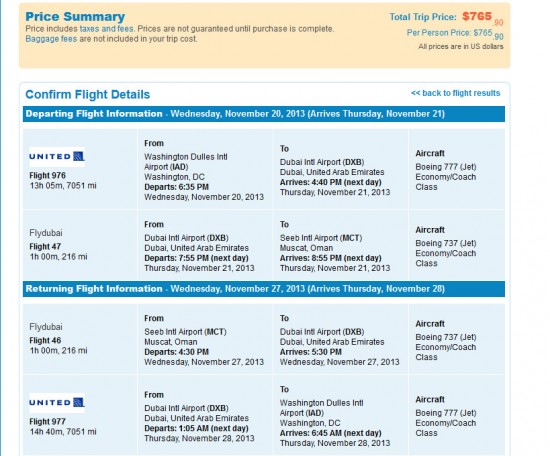Viewport: 550px width, 456px height.
Task: Open the Baggage fees link
Action: pos(51,39)
